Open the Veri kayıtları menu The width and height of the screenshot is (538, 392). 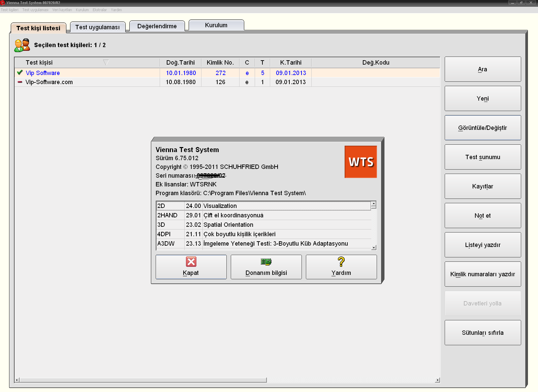pos(62,10)
